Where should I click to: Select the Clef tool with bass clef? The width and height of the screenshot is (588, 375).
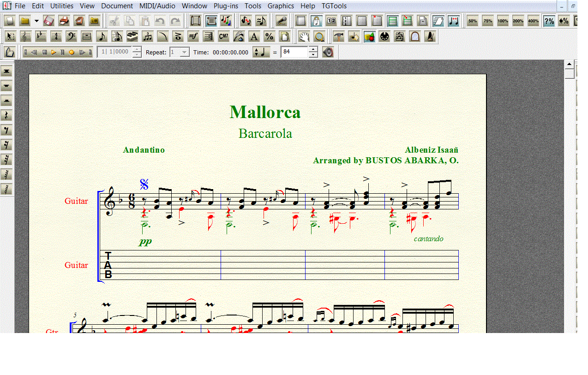[x=71, y=36]
